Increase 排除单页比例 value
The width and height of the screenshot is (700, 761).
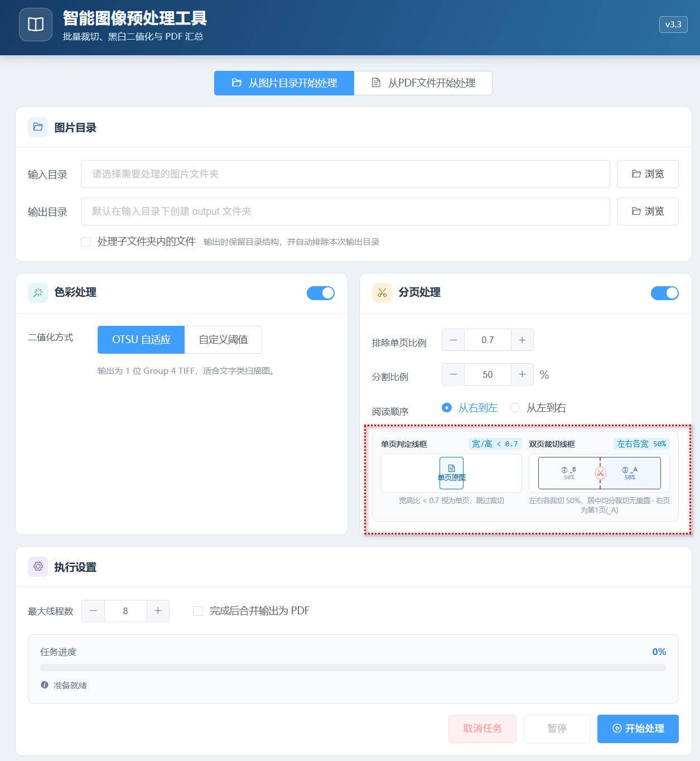[x=522, y=340]
